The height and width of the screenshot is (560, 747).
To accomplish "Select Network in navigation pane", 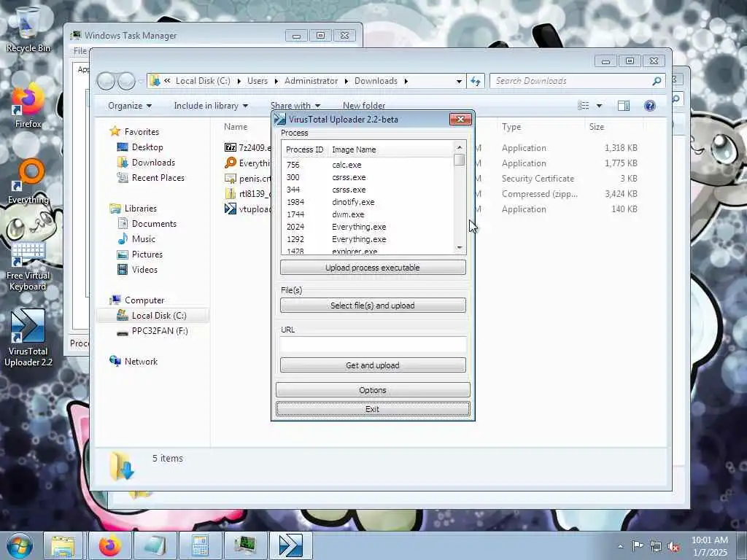I will point(141,362).
